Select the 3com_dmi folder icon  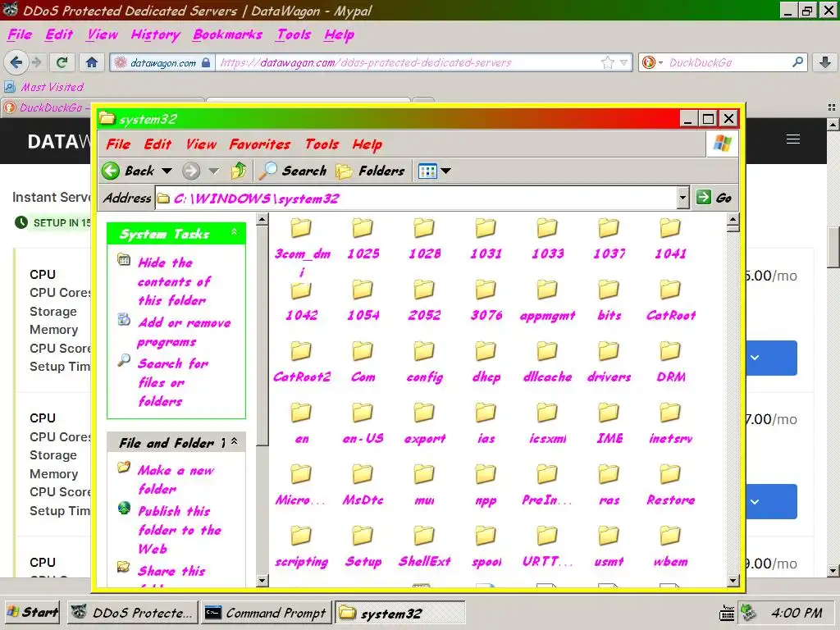point(302,228)
